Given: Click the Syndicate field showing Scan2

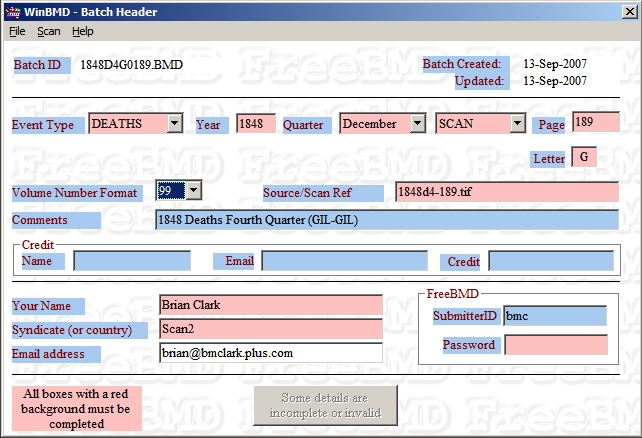Looking at the screenshot, I should (271, 329).
